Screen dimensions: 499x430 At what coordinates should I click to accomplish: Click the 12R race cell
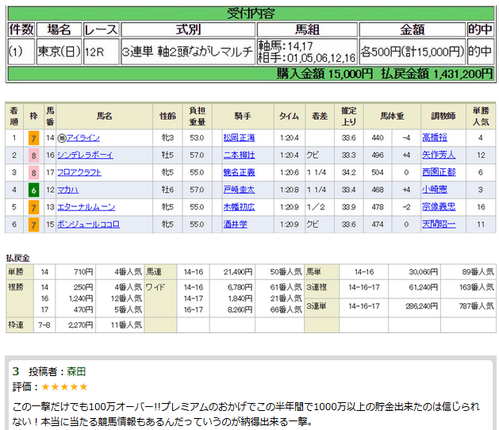point(101,51)
